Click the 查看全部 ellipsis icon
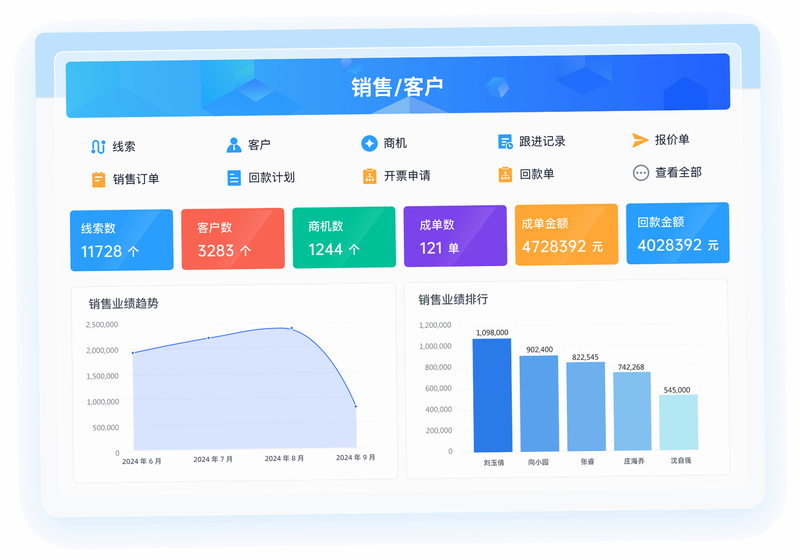This screenshot has height=560, width=800. pyautogui.click(x=641, y=173)
